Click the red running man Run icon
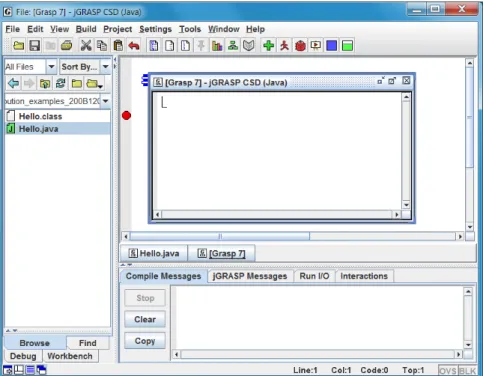Screen dimensions: 483x376 284,45
